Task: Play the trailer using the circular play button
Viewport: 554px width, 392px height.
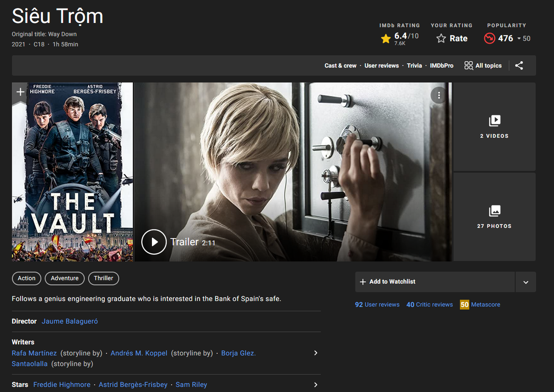Action: click(153, 242)
